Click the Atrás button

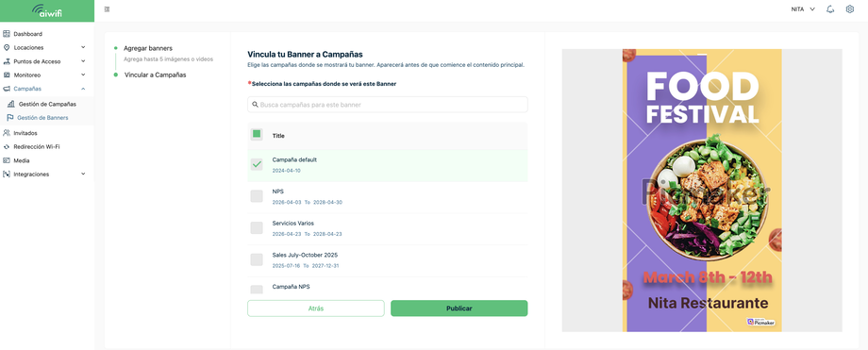[x=315, y=308]
